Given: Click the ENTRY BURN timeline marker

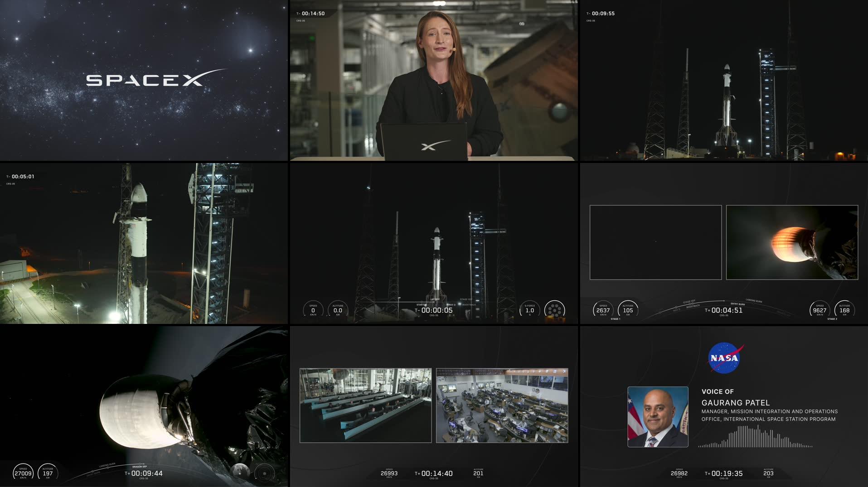Looking at the screenshot, I should pyautogui.click(x=737, y=304).
